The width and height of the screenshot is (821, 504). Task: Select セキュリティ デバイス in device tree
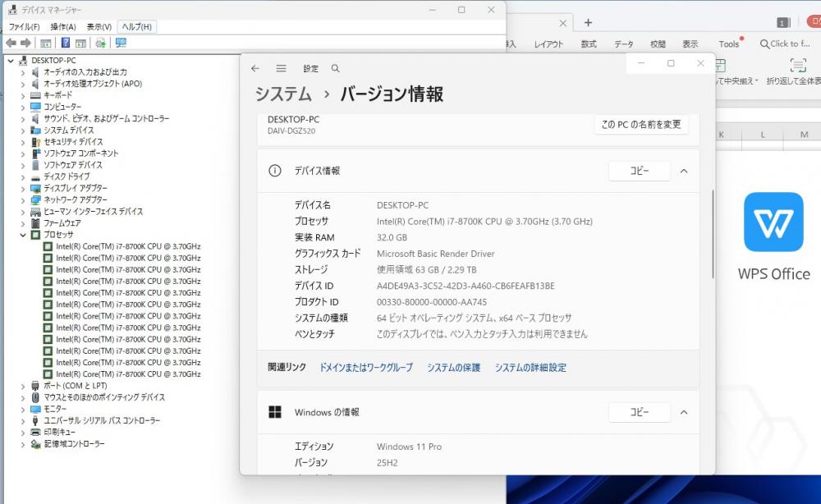tap(73, 142)
